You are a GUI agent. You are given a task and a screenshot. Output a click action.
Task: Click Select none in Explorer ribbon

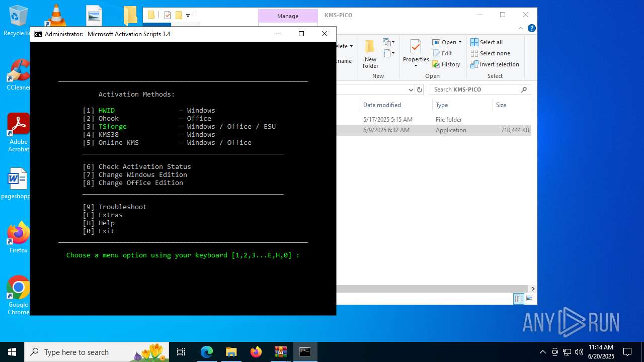[x=491, y=53]
